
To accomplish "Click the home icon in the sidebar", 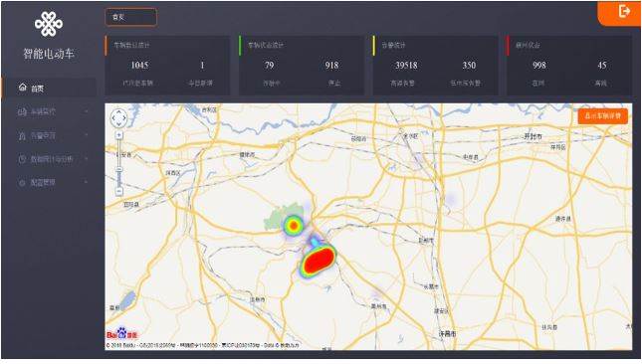I will [x=23, y=88].
